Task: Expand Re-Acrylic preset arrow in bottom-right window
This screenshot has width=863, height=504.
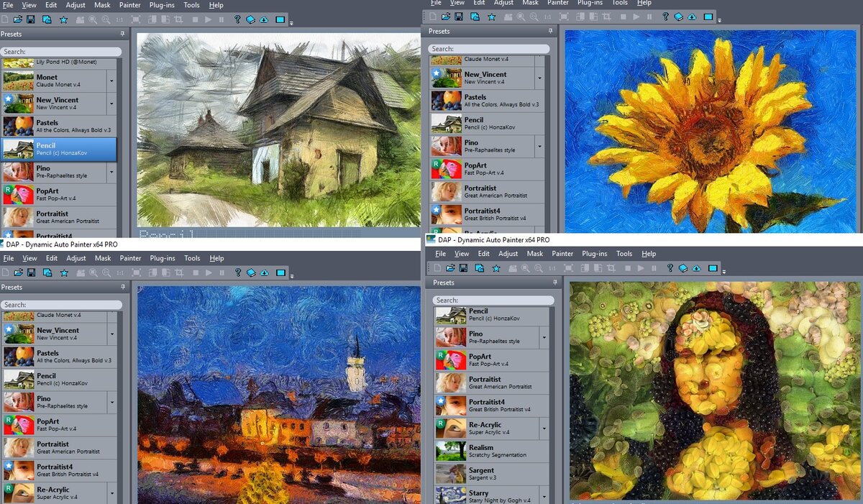Action: pos(544,429)
